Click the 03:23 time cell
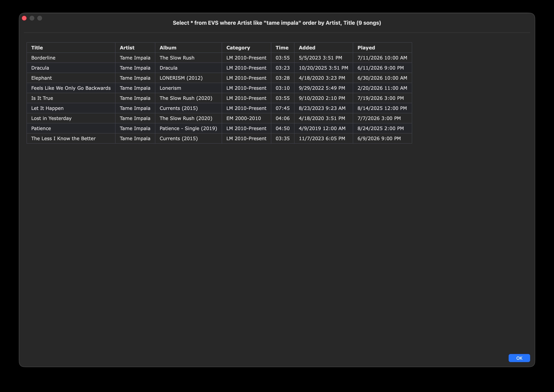 tap(283, 68)
